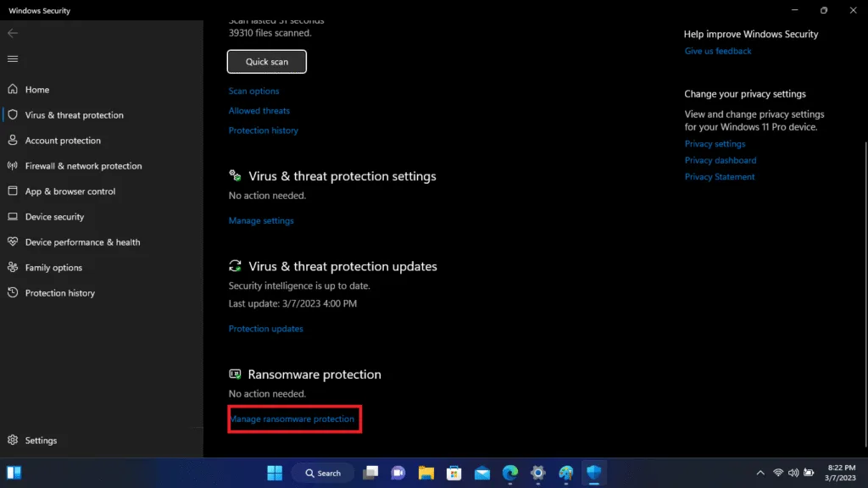Open Privacy settings link

click(715, 144)
